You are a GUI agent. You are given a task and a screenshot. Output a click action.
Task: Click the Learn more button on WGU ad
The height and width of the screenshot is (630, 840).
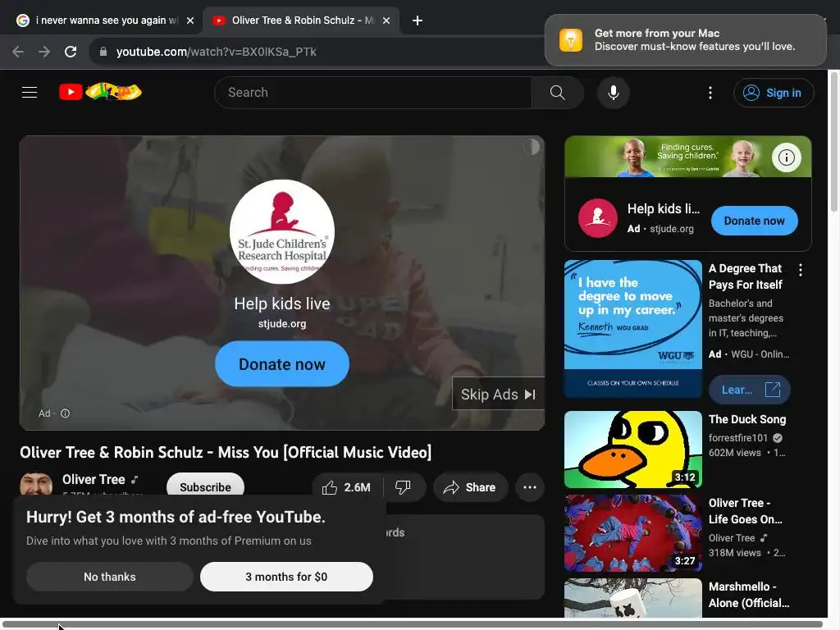[x=750, y=390]
